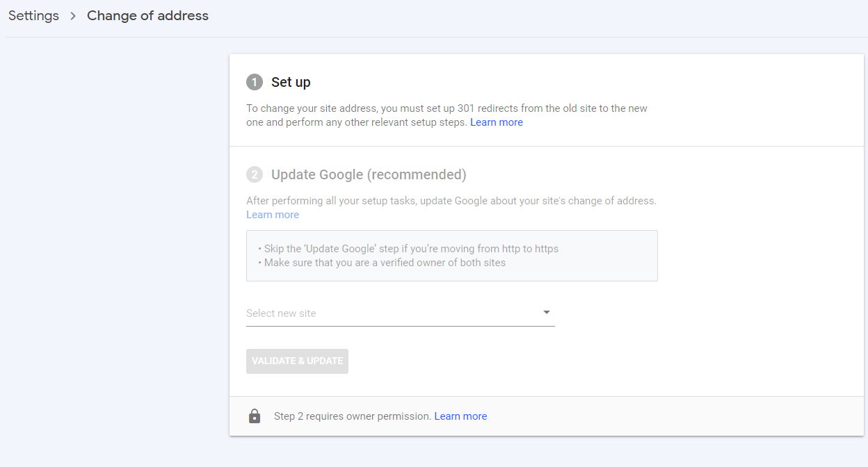
Task: Follow the Learn more link in Update Google section
Action: point(272,214)
